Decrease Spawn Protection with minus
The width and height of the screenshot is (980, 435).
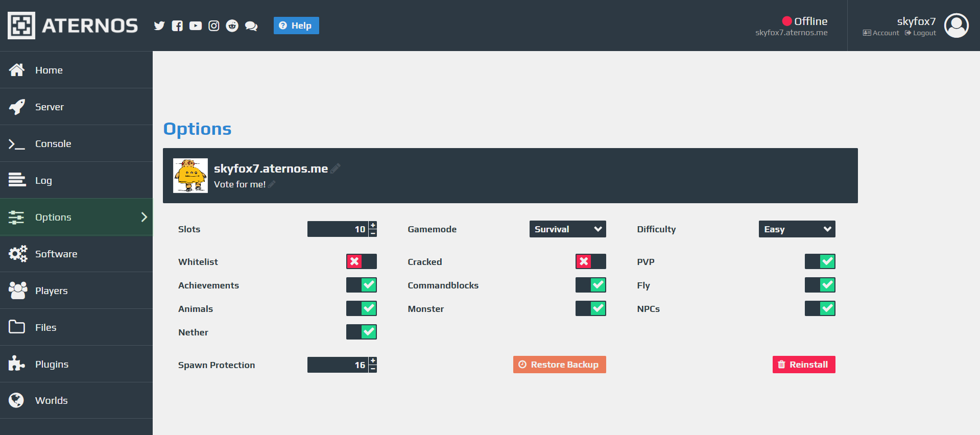click(373, 369)
